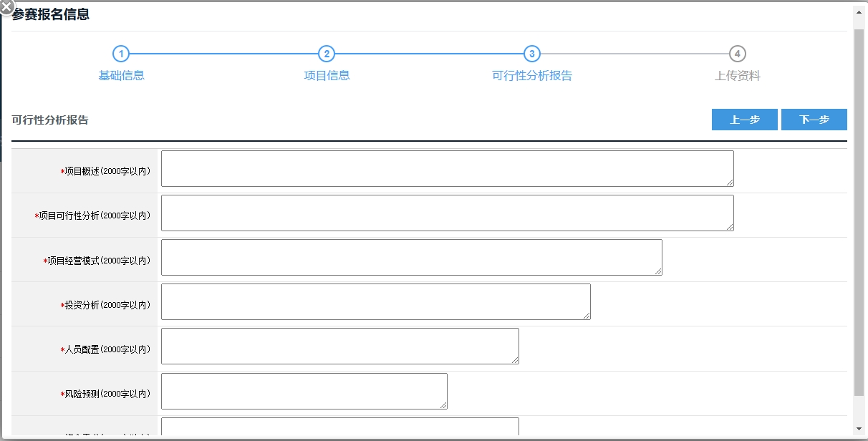Screen dimensions: 868x441
Task: Focus the 项目经营模式 text area
Action: (x=412, y=258)
